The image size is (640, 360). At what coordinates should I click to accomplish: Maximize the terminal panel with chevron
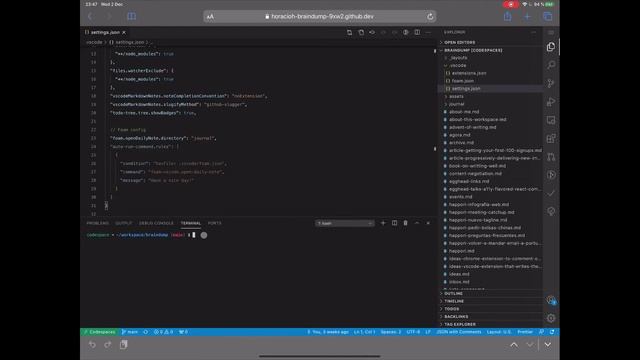(x=417, y=223)
